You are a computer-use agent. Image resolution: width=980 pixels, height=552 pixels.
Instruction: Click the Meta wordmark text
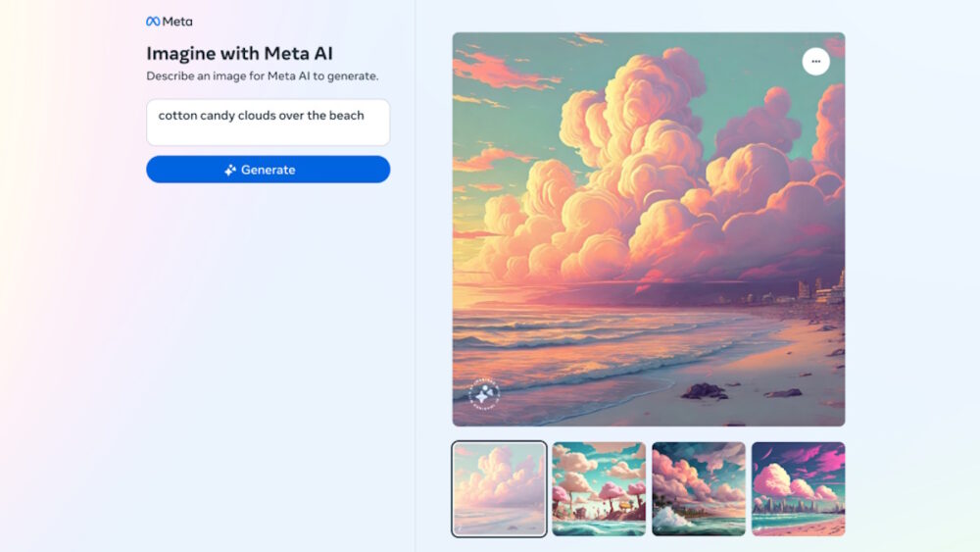point(177,22)
